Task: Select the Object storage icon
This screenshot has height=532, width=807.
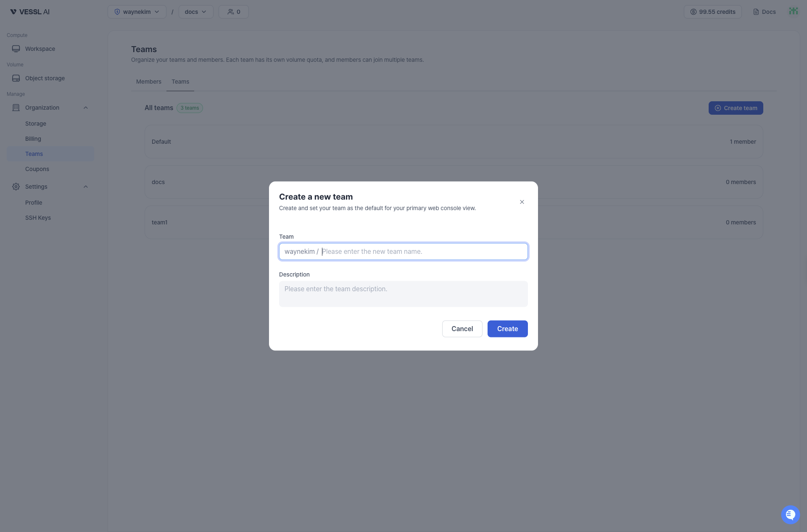Action: 16,78
